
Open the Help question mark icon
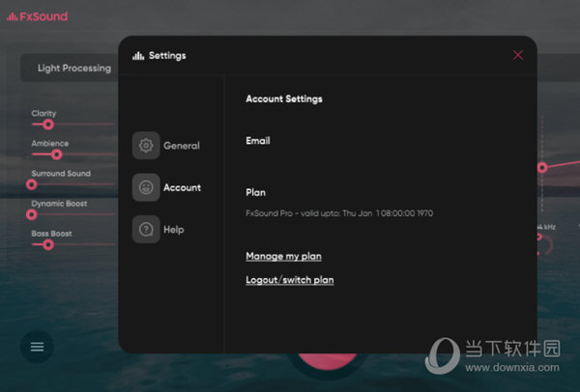coord(146,230)
